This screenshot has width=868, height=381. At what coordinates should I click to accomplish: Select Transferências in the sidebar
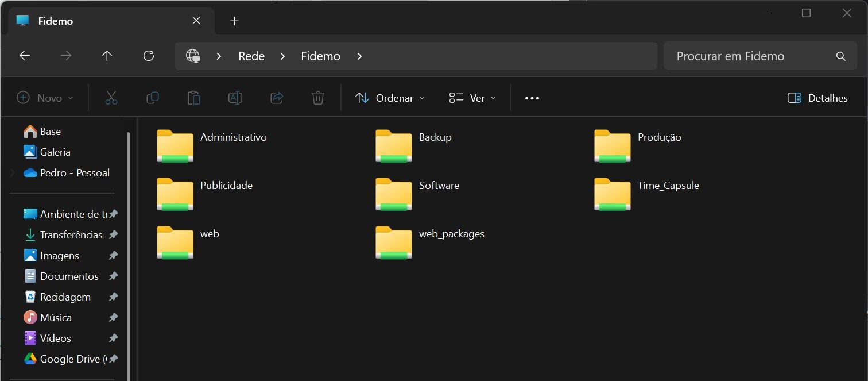pyautogui.click(x=71, y=235)
